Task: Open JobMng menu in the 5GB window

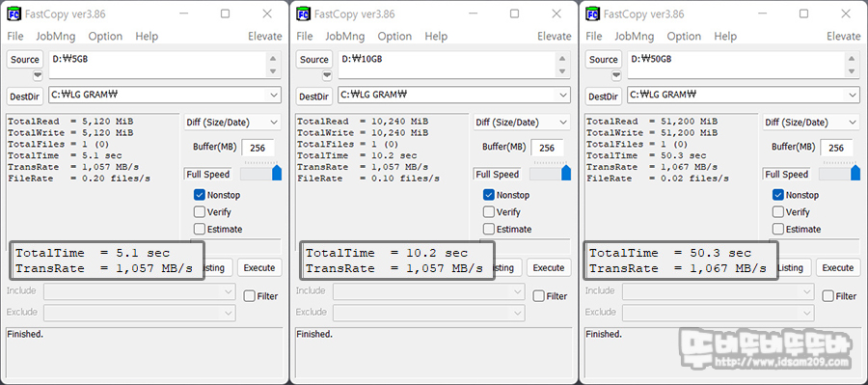Action: point(55,36)
